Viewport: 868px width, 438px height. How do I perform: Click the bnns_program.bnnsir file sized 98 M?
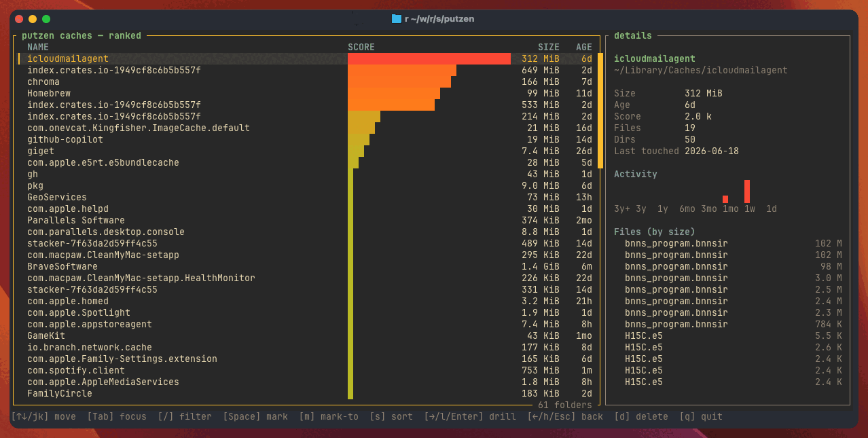tap(734, 267)
